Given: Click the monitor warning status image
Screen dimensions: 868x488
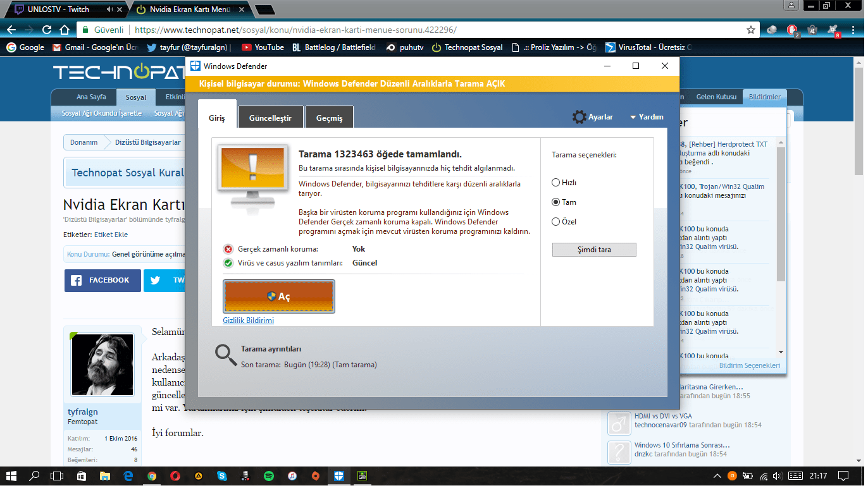Looking at the screenshot, I should point(253,180).
